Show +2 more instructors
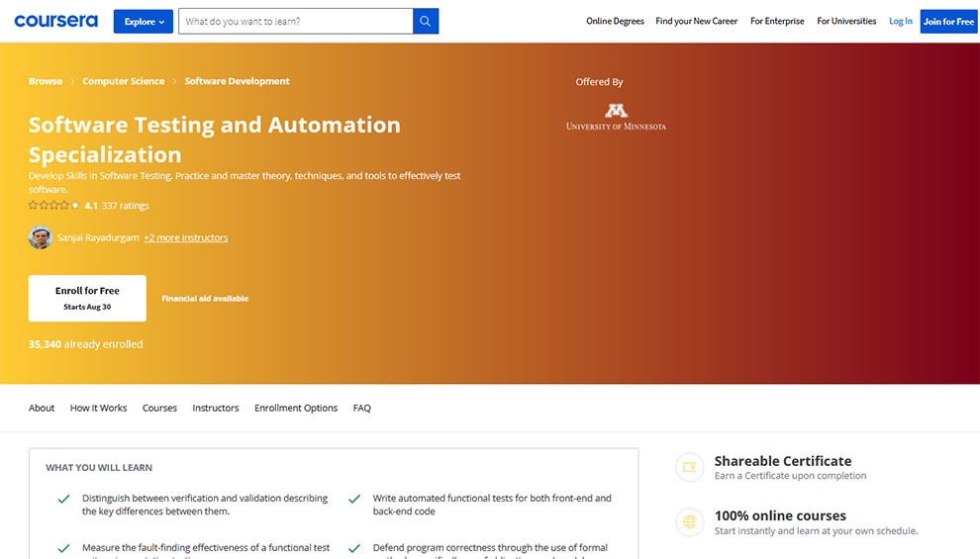Viewport: 980px width, 559px height. pyautogui.click(x=186, y=237)
